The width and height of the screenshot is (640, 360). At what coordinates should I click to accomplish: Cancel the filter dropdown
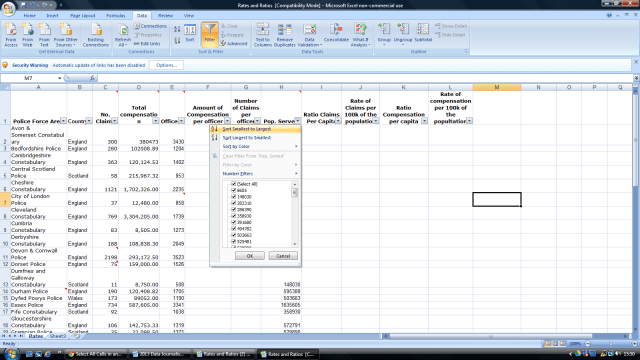pyautogui.click(x=283, y=256)
